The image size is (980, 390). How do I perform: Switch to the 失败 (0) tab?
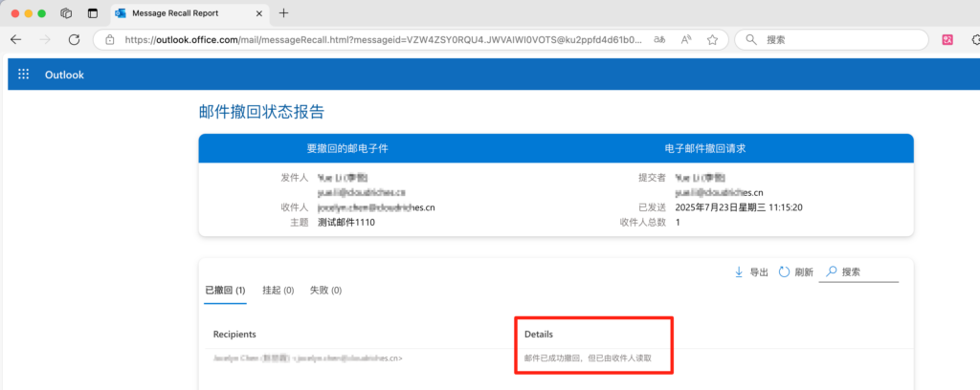click(x=325, y=290)
